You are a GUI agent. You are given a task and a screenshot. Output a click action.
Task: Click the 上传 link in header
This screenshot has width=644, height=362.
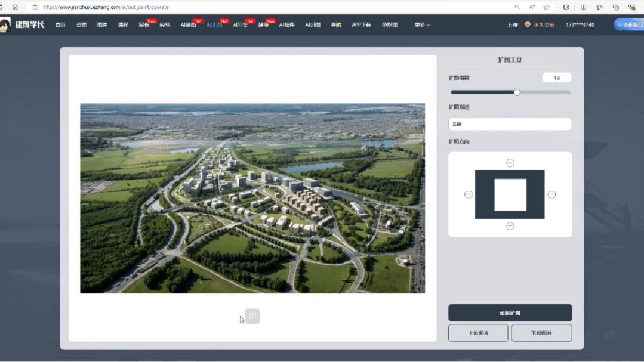tap(512, 25)
